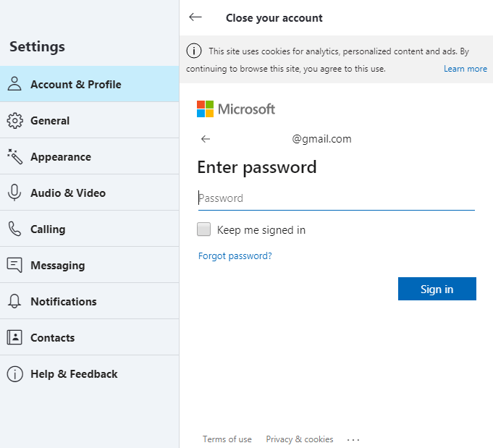Image resolution: width=493 pixels, height=448 pixels.
Task: Follow the Forgot password? link
Action: click(x=235, y=256)
